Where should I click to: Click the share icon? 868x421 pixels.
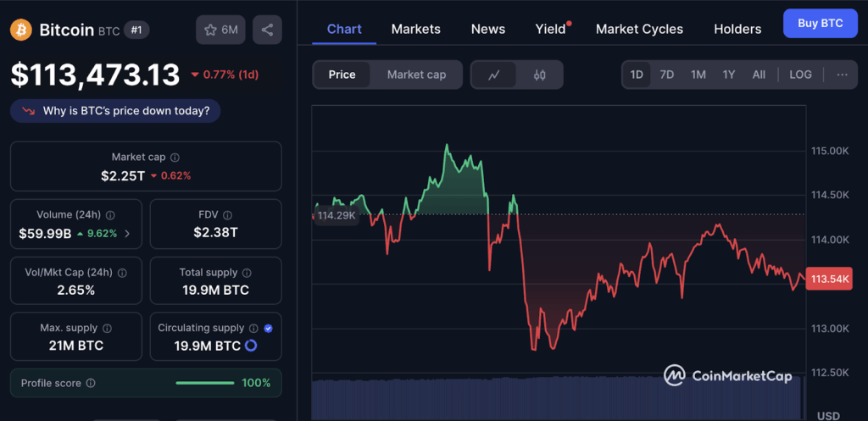click(x=267, y=30)
